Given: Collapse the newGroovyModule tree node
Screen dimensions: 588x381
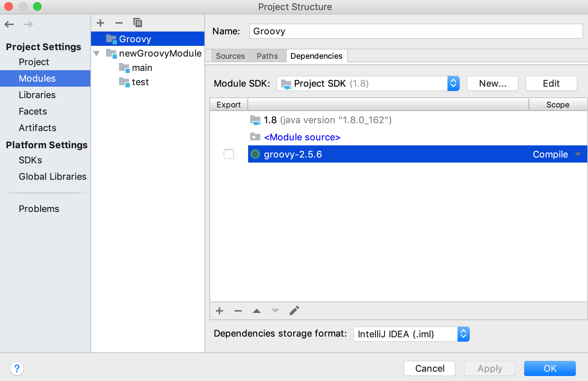Looking at the screenshot, I should point(96,54).
